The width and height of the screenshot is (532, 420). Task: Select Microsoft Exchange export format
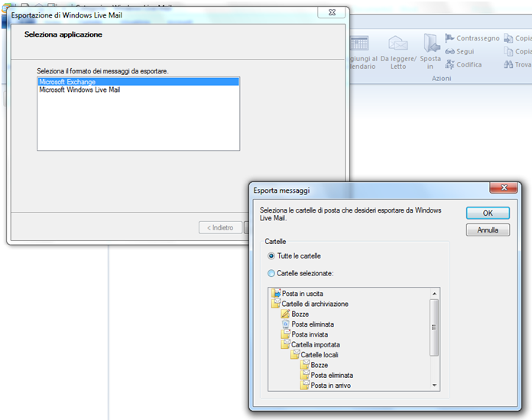click(x=138, y=82)
